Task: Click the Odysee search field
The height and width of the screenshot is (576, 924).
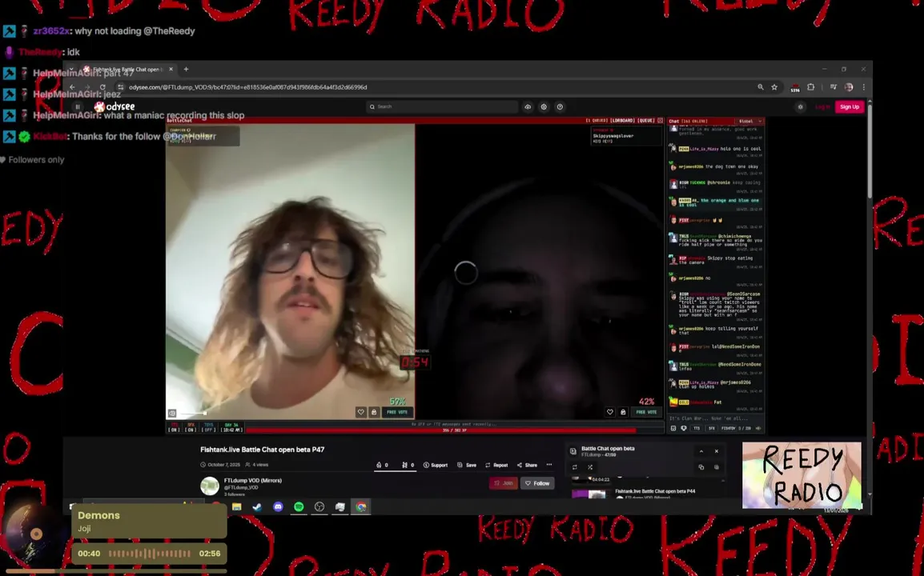Action: pos(442,106)
